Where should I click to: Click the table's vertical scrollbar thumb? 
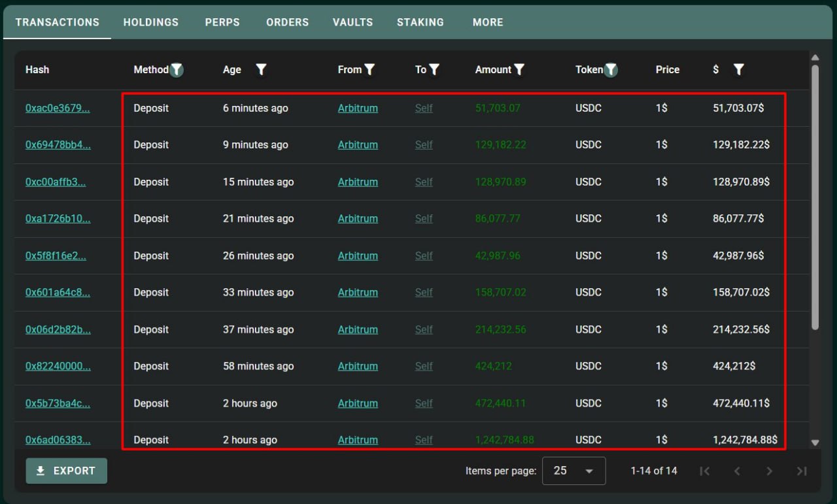(x=815, y=196)
